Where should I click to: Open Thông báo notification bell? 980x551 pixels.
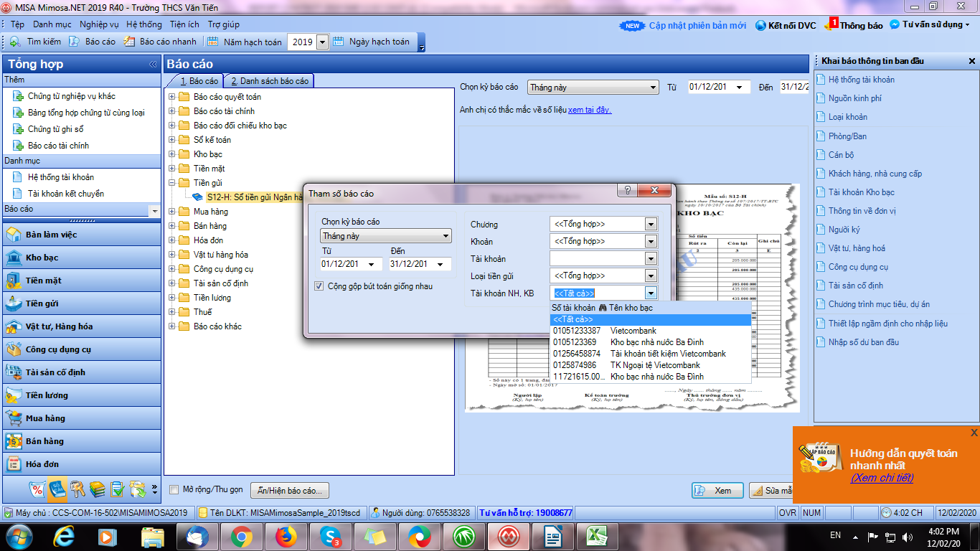(x=831, y=24)
